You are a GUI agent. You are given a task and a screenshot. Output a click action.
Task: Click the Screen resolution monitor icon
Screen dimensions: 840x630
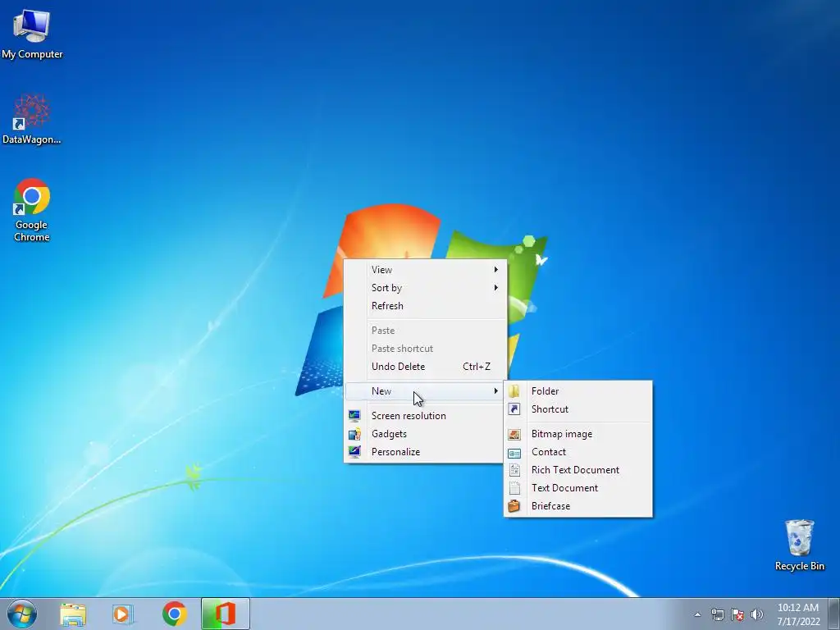tap(354, 416)
